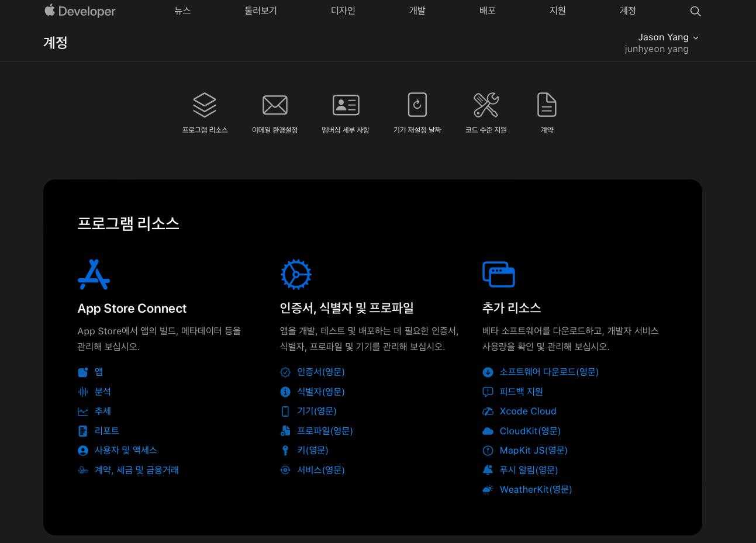Open the 계정 navigation menu item
Image resolution: width=756 pixels, height=543 pixels.
[x=628, y=11]
